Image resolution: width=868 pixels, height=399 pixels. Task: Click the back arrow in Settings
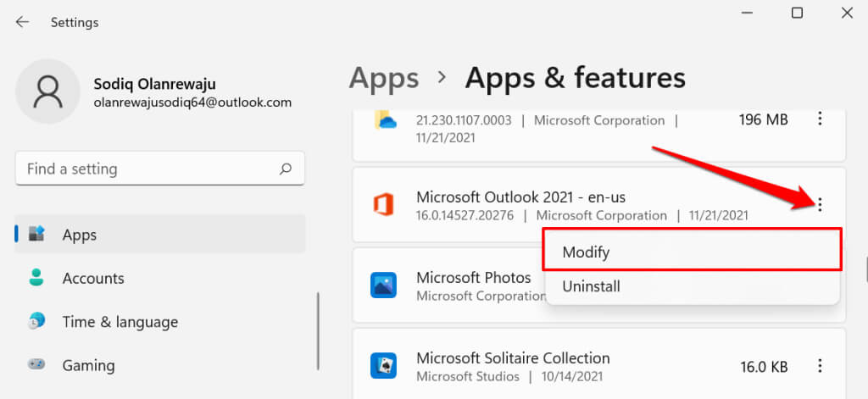tap(22, 22)
